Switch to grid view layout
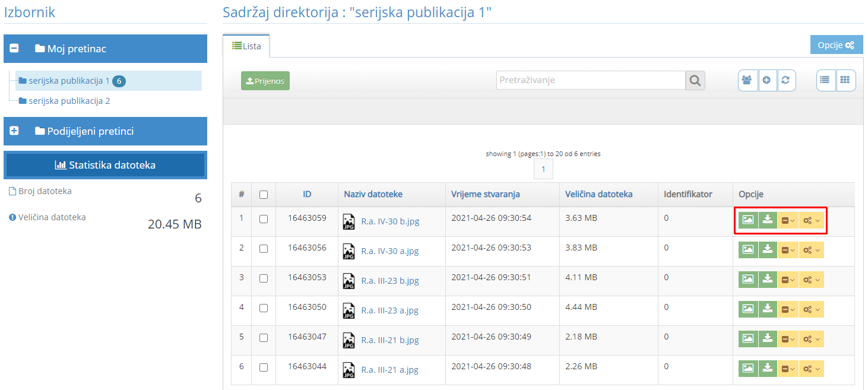This screenshot has width=868, height=390. pos(845,80)
